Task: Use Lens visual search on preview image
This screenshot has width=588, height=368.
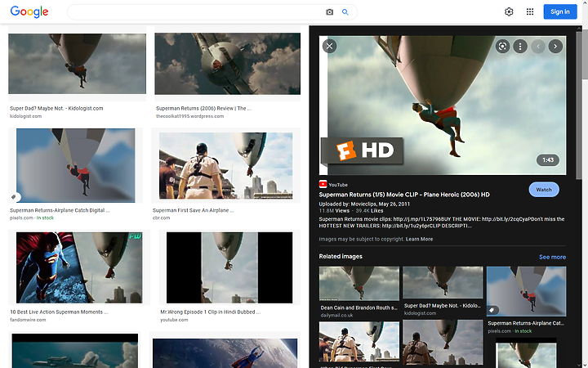Action: (x=502, y=46)
